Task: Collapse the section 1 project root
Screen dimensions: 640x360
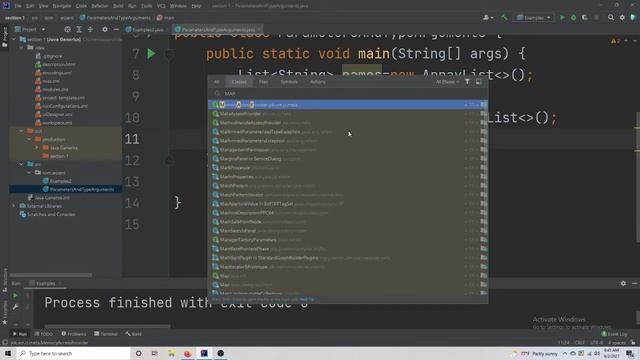Action: tap(13, 40)
